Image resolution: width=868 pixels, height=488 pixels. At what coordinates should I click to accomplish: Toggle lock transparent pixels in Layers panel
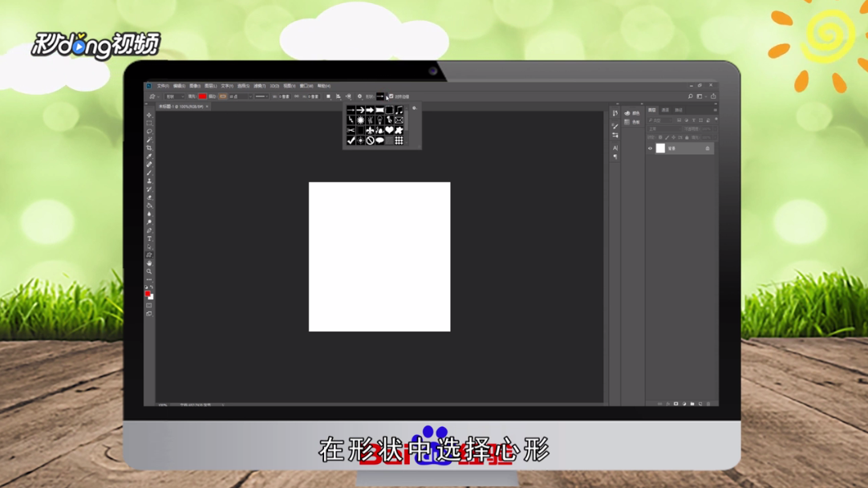pos(660,137)
